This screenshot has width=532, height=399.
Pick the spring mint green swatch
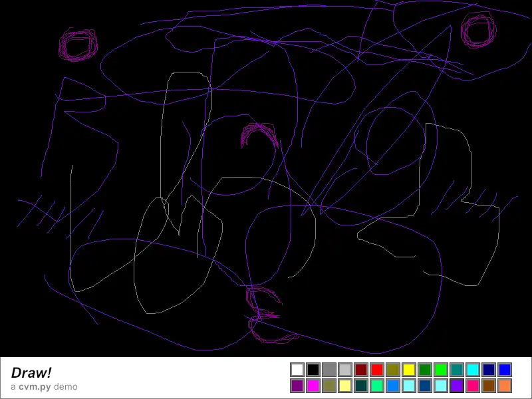[x=377, y=386]
